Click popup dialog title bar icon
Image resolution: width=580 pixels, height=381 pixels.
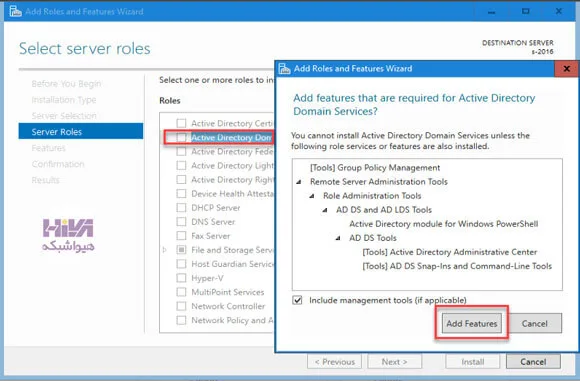click(284, 68)
